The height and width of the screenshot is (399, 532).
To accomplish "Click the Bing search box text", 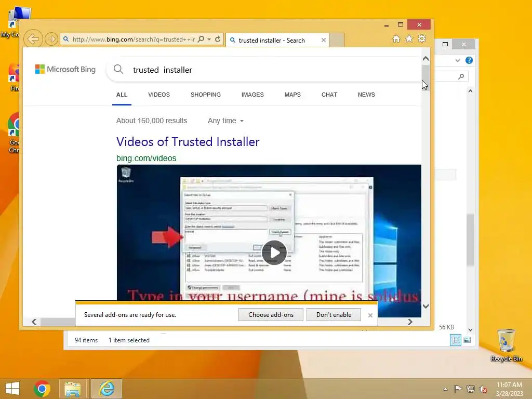I will (x=163, y=70).
